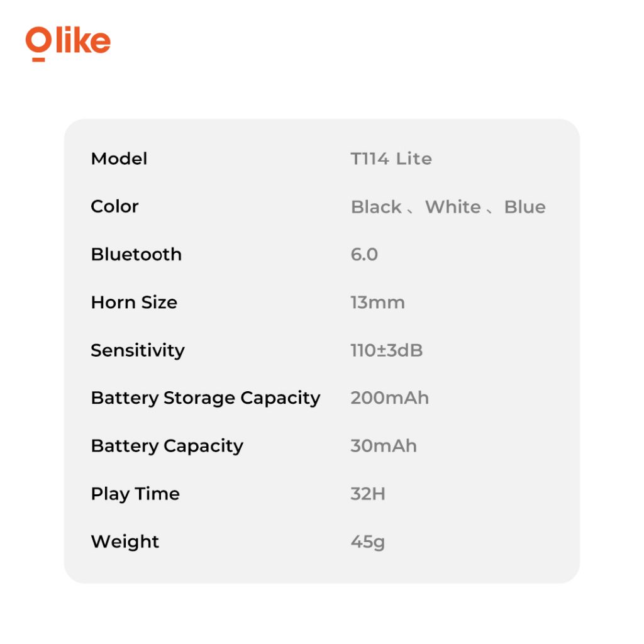Click the Sensitivity label
644x644 pixels.
click(138, 350)
